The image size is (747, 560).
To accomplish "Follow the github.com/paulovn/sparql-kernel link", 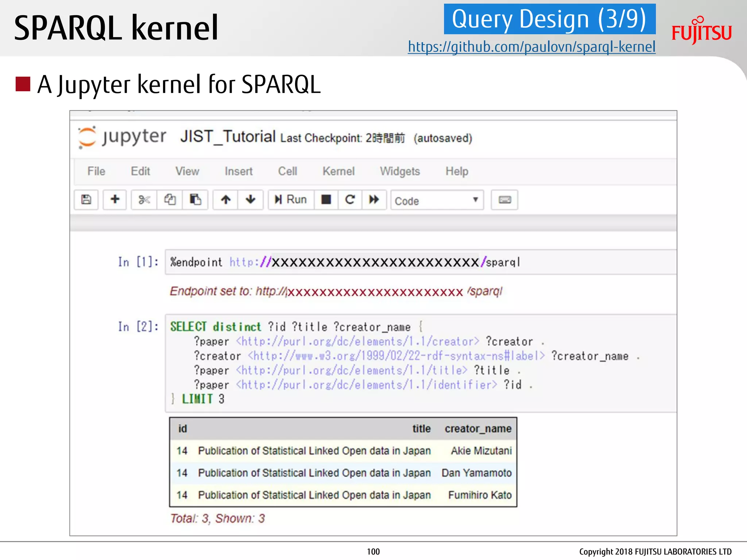I will [531, 47].
